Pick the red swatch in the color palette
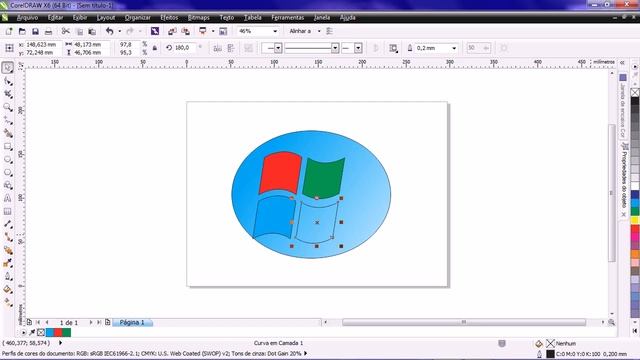This screenshot has height=360, width=640. pos(635,230)
